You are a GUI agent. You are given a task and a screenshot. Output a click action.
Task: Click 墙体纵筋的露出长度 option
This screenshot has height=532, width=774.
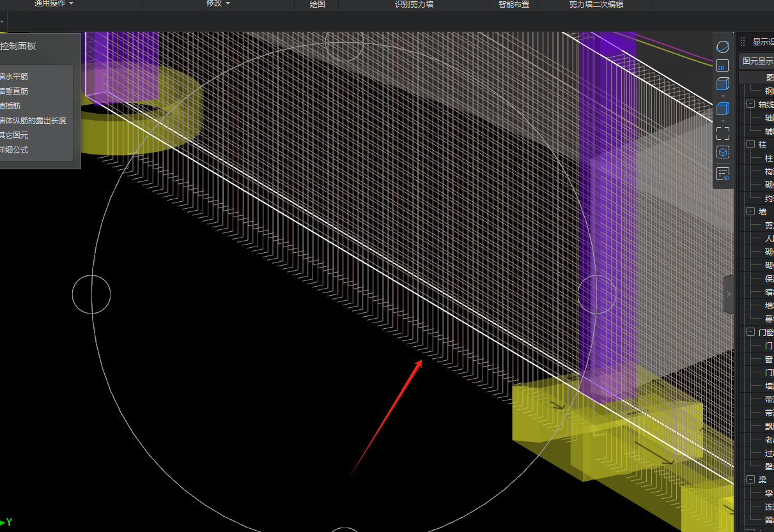33,121
